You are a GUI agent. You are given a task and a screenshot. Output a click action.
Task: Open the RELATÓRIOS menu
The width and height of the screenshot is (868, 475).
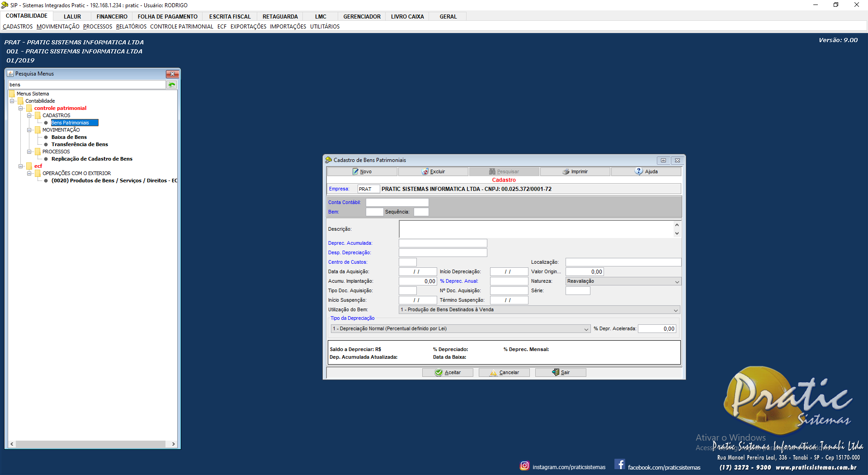(131, 27)
